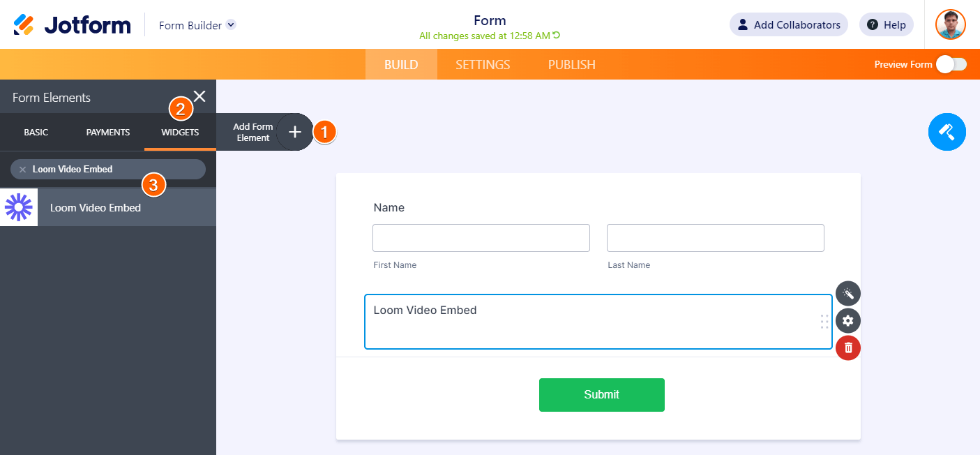Viewport: 980px width, 455px height.
Task: Clear the widget search text
Action: click(x=22, y=170)
